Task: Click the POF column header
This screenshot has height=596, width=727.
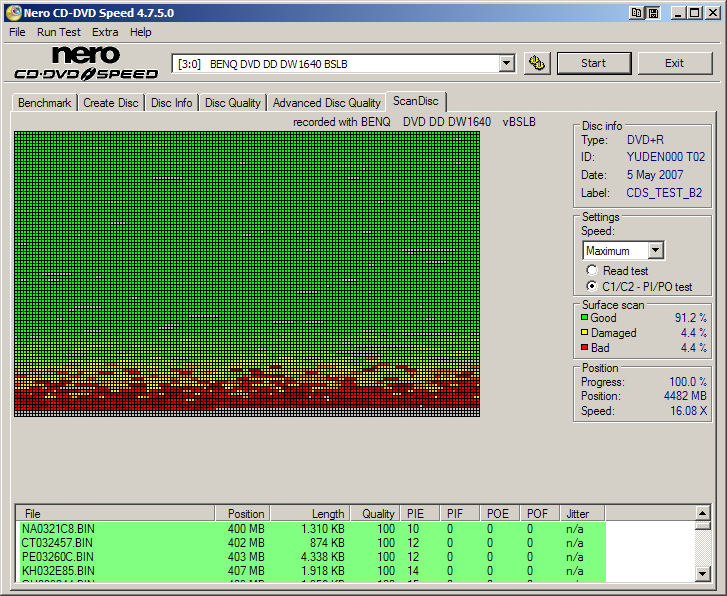Action: pos(540,513)
